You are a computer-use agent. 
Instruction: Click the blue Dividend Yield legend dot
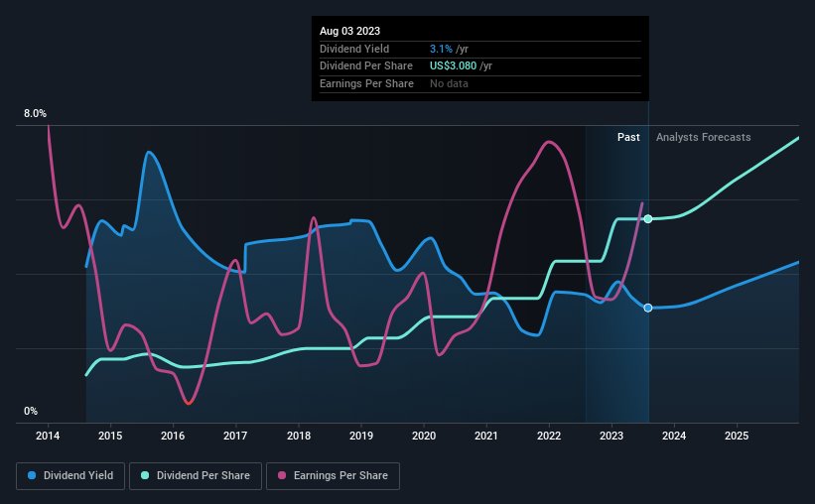pos(32,475)
